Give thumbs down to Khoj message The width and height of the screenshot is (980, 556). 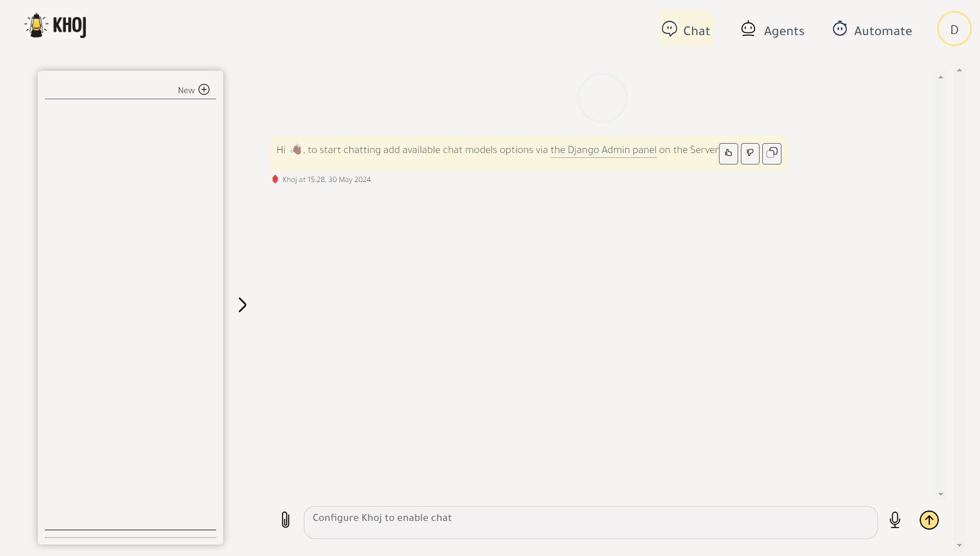tap(750, 154)
